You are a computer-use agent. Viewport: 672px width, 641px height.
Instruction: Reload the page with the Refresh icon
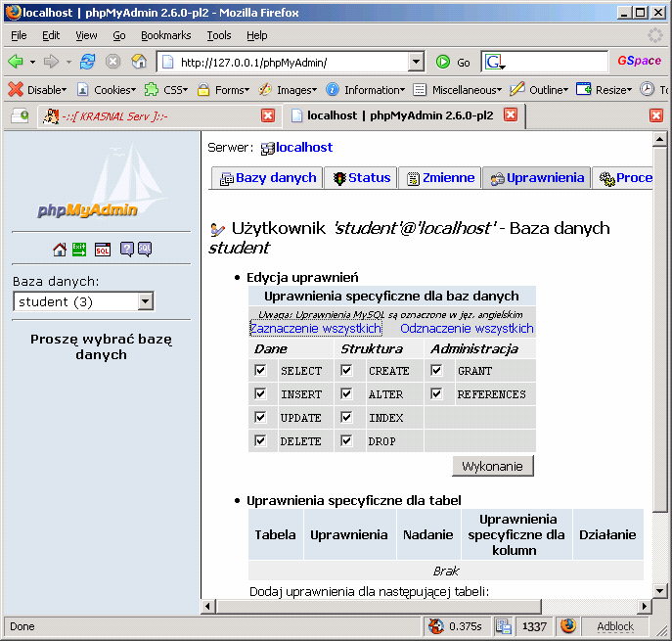[x=87, y=62]
